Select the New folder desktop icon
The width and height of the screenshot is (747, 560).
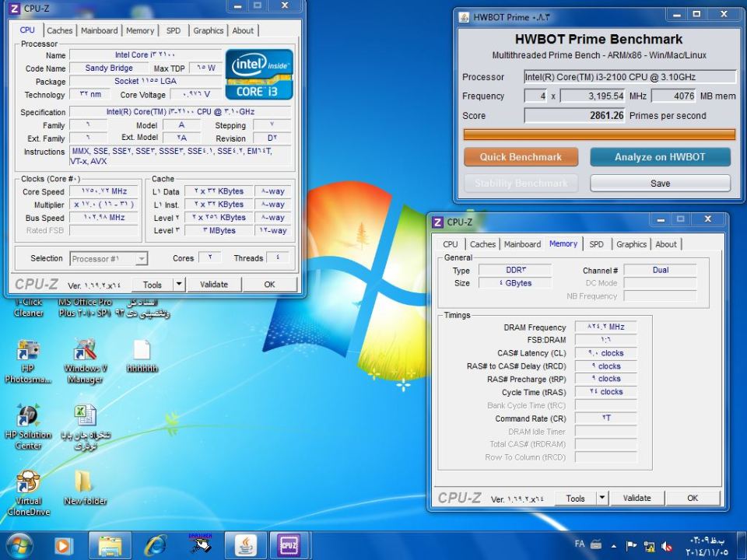click(x=86, y=488)
